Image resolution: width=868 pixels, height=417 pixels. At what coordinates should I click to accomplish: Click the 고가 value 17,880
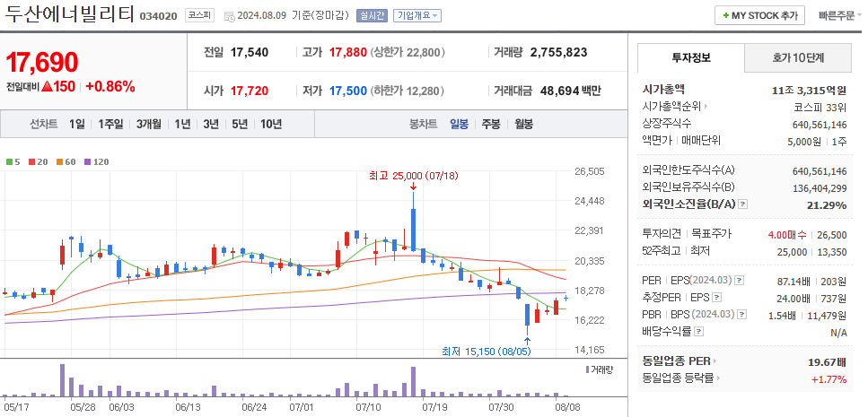[x=347, y=53]
